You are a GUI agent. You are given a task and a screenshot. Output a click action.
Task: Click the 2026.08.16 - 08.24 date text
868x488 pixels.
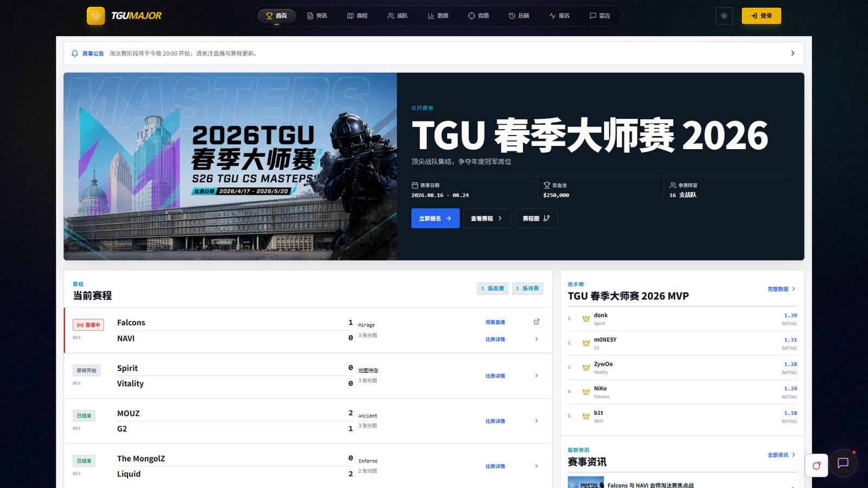(x=440, y=195)
